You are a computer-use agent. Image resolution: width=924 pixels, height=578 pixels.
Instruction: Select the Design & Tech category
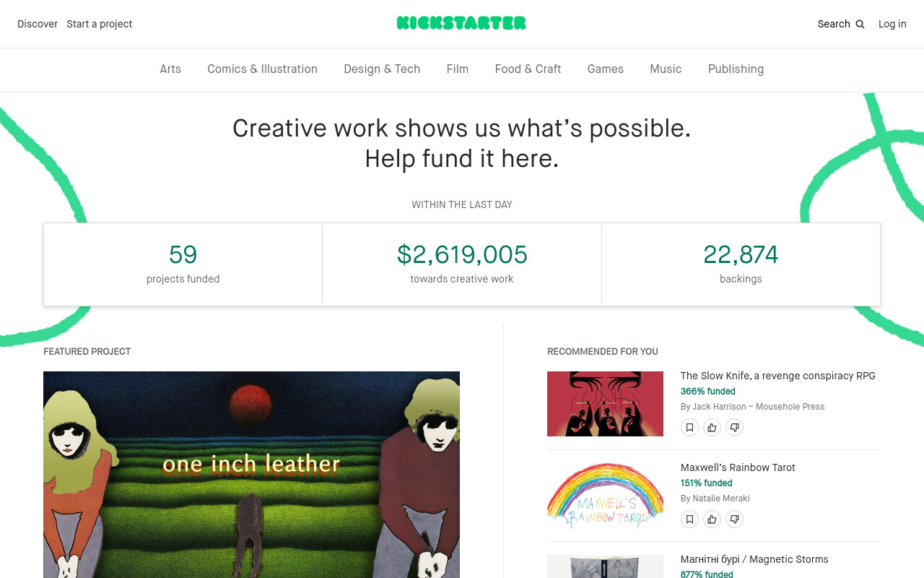[382, 69]
